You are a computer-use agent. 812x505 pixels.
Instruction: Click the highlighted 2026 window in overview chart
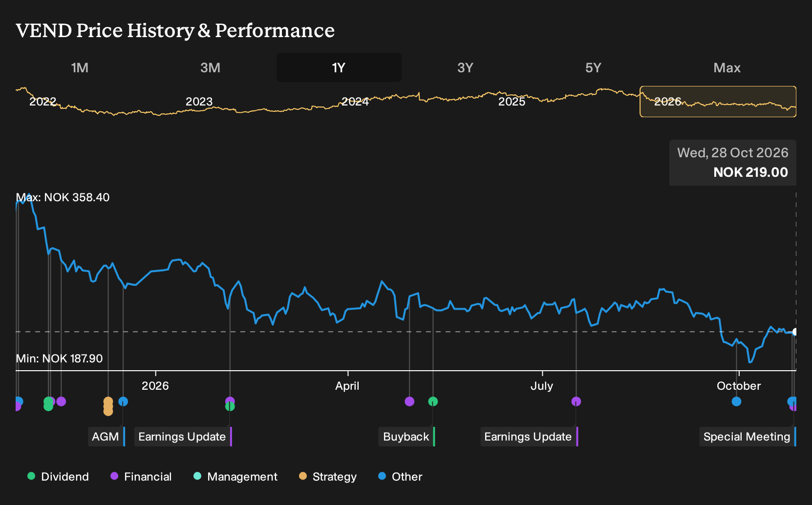(718, 102)
